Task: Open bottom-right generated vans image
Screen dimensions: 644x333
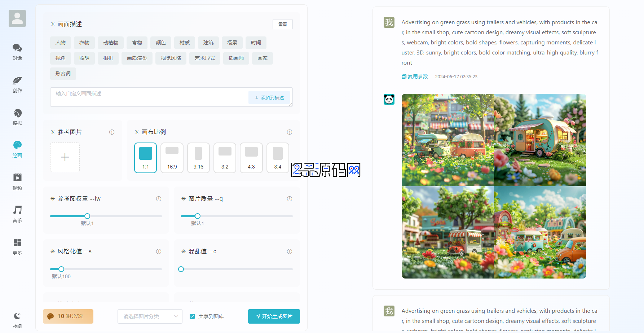Action: click(x=540, y=232)
